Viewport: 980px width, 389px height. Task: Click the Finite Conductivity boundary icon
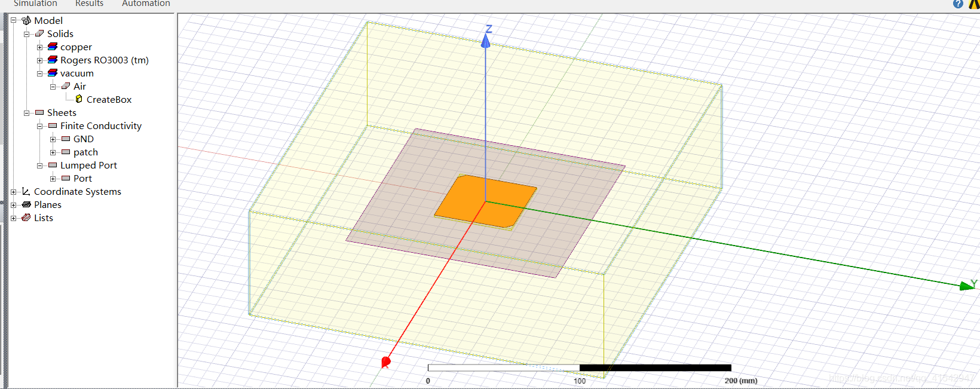coord(53,125)
